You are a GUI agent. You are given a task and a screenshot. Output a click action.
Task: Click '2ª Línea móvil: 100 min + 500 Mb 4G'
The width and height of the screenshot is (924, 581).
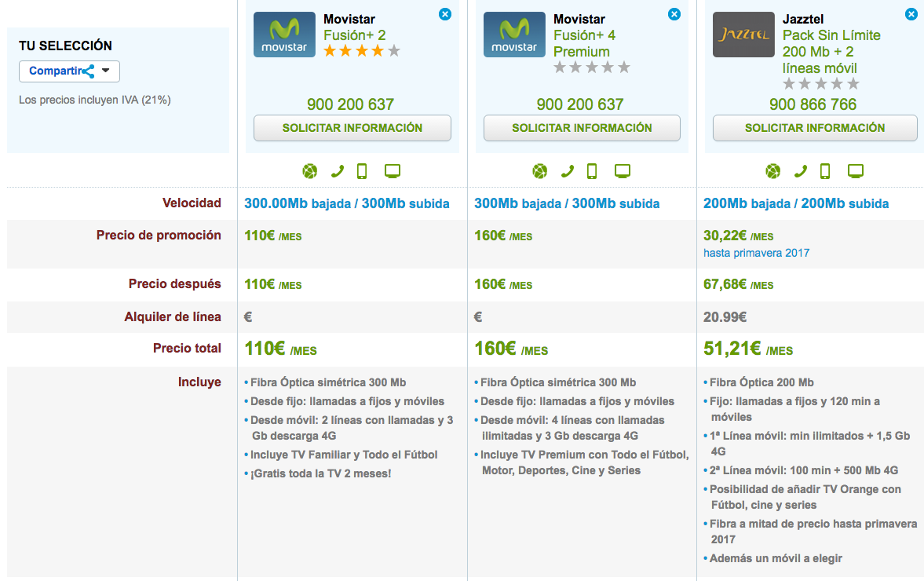[804, 471]
